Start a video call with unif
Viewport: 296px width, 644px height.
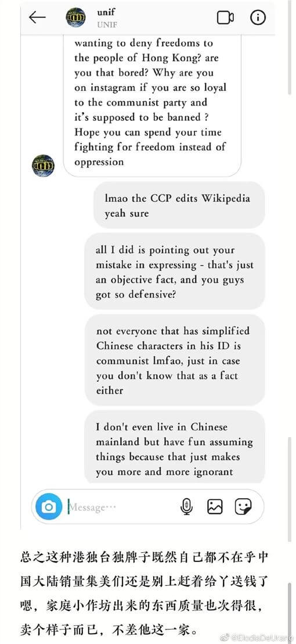click(225, 17)
